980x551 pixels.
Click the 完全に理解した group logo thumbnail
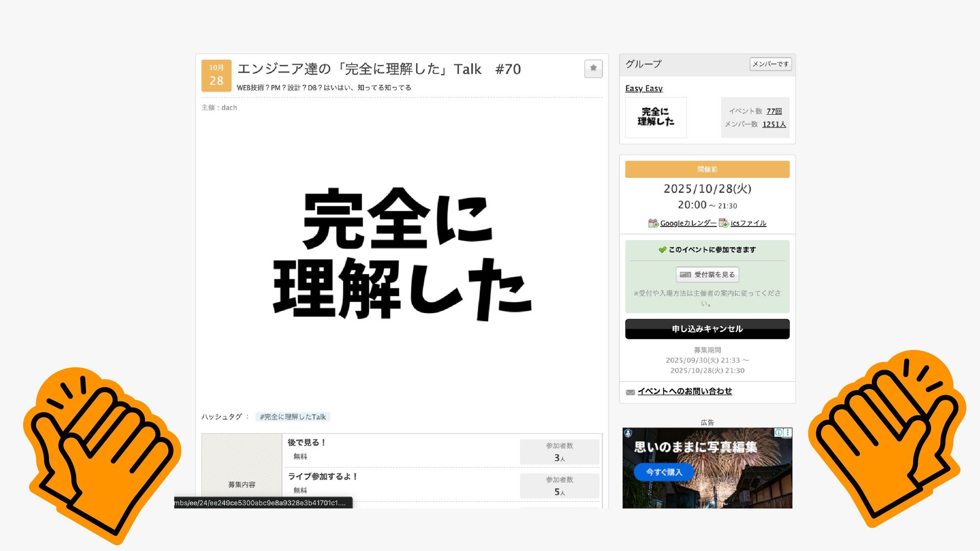coord(655,117)
